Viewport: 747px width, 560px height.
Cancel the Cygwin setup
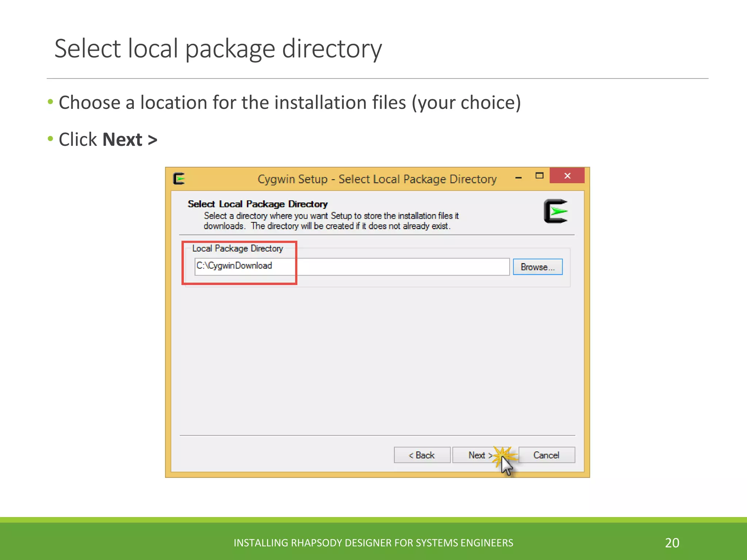(546, 455)
